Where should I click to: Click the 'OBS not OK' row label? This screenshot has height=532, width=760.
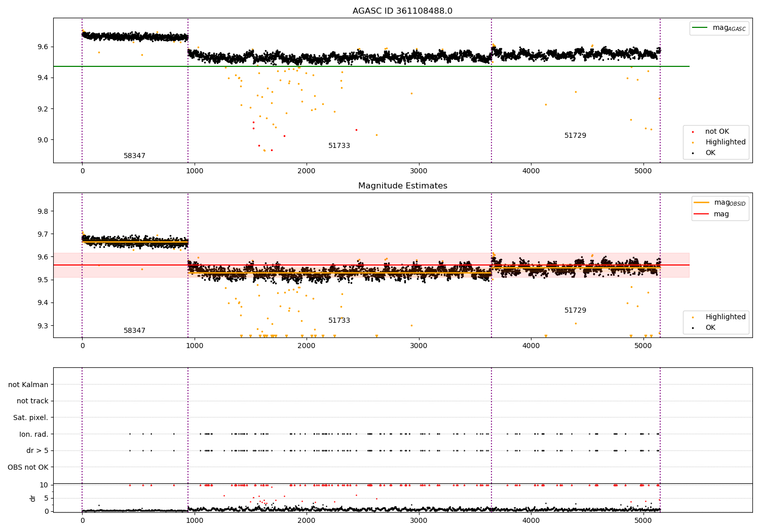click(x=28, y=467)
